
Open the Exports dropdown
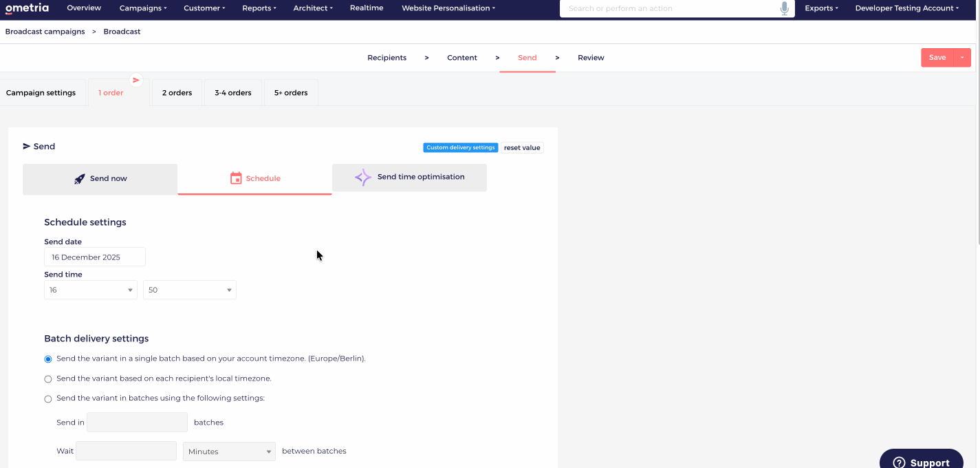coord(822,8)
